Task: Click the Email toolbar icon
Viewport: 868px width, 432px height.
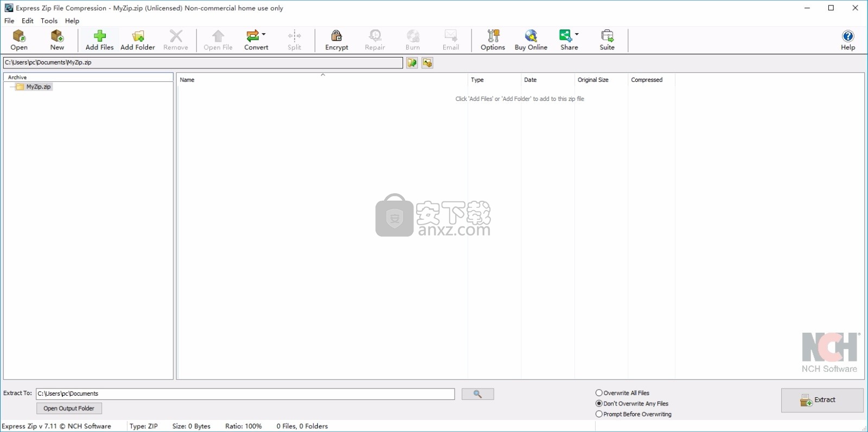Action: pyautogui.click(x=451, y=40)
